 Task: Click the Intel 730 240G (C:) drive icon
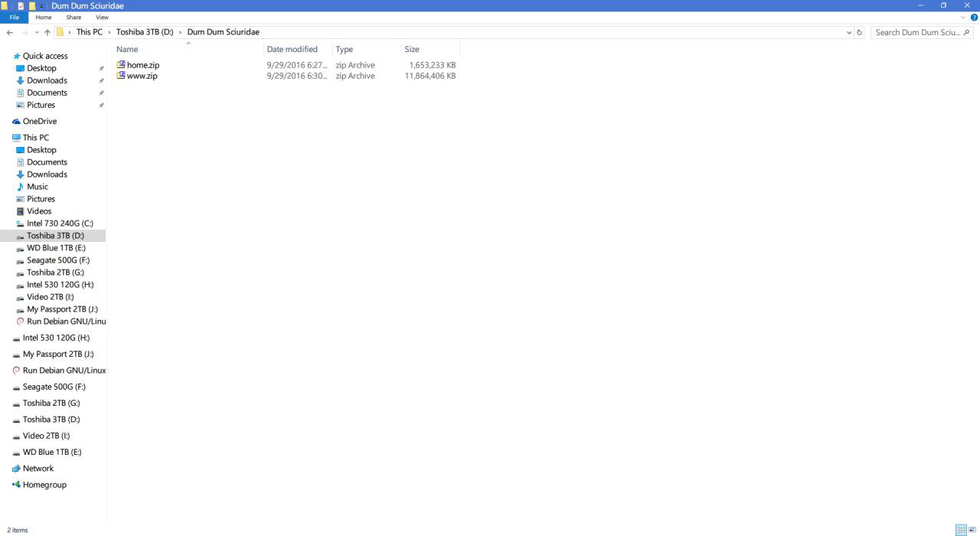click(x=21, y=224)
